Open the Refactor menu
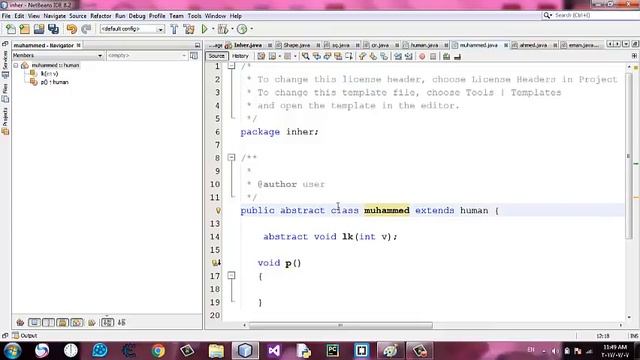The image size is (640, 360). (100, 16)
